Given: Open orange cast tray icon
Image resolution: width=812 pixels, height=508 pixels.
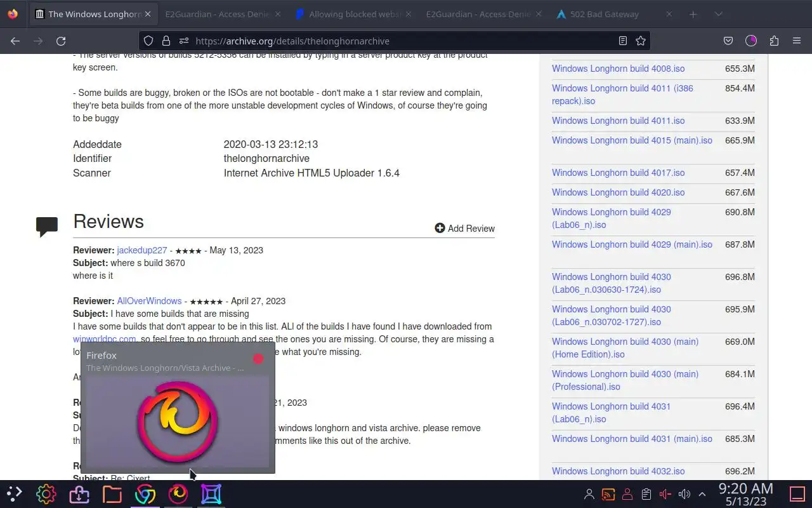Looking at the screenshot, I should [x=608, y=494].
